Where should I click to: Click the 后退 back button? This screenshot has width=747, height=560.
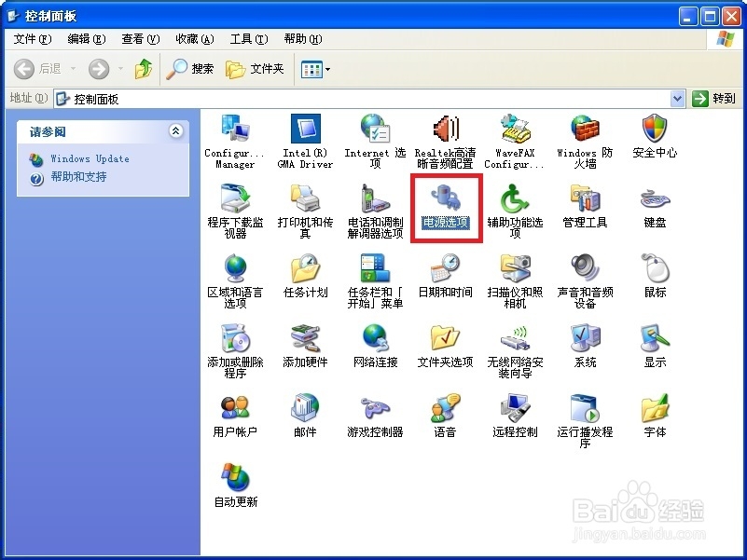click(x=37, y=69)
